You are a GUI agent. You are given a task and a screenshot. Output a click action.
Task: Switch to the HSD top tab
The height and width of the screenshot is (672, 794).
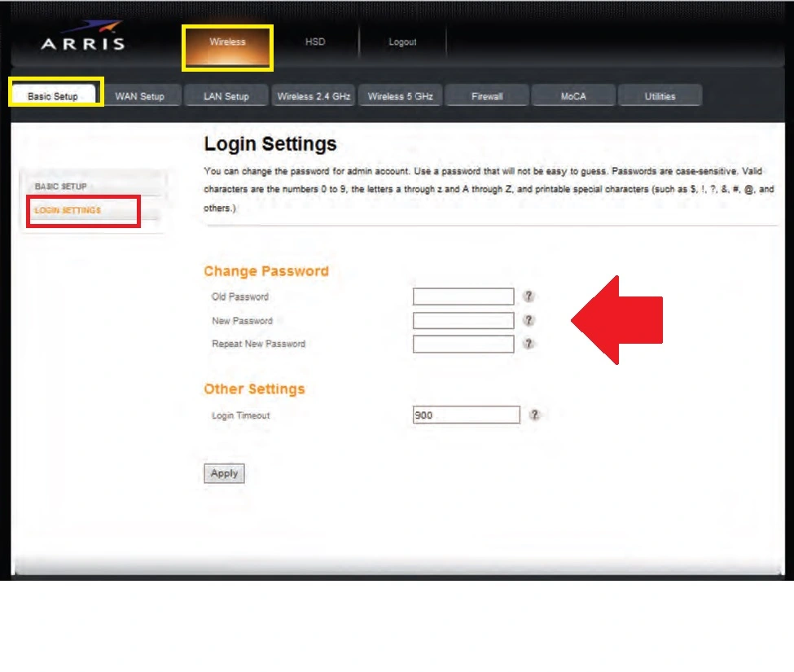315,42
